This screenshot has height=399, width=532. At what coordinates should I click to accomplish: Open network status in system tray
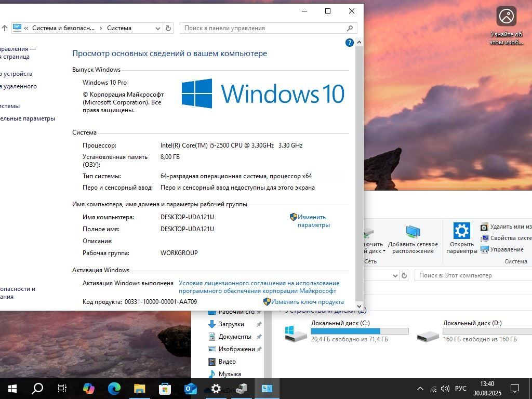coord(433,389)
